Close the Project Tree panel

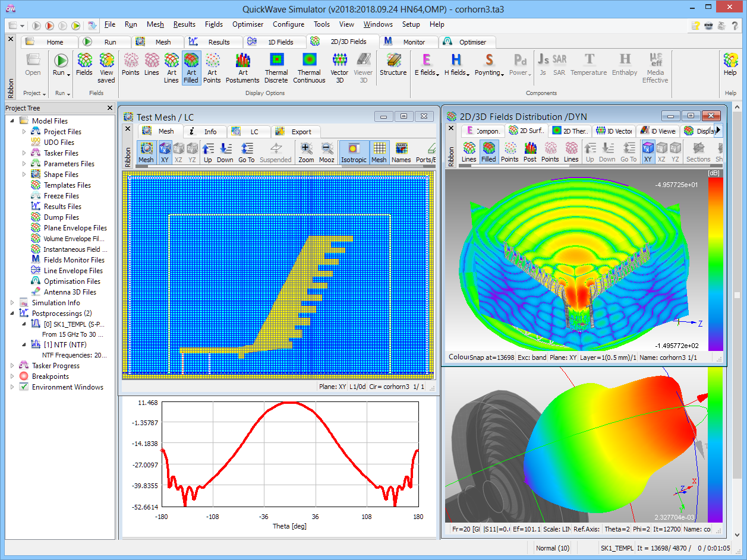click(110, 108)
